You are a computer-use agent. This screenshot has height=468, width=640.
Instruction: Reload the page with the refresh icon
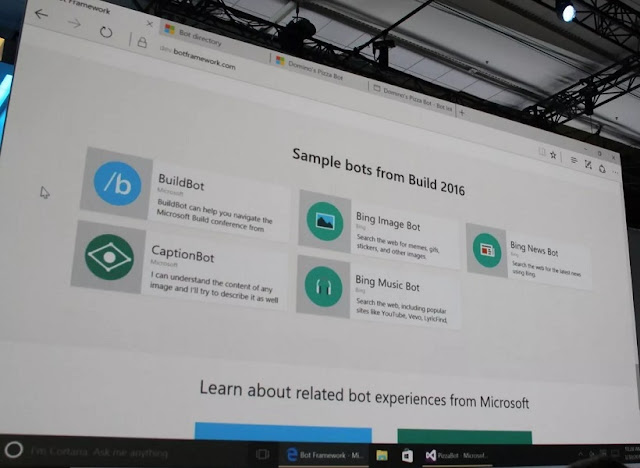click(106, 32)
